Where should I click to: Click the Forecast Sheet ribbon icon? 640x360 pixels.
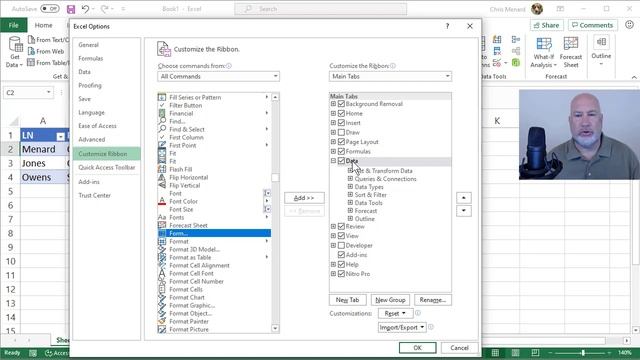(x=571, y=52)
